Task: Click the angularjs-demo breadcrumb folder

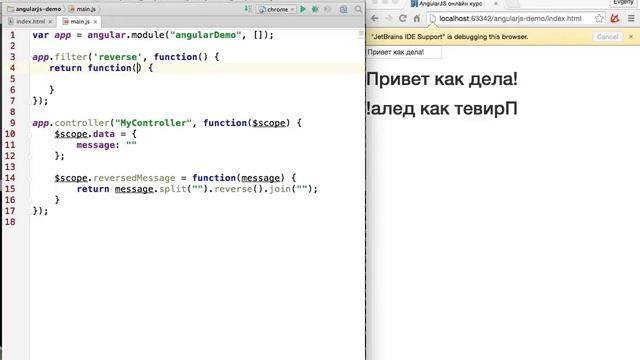Action: point(34,9)
